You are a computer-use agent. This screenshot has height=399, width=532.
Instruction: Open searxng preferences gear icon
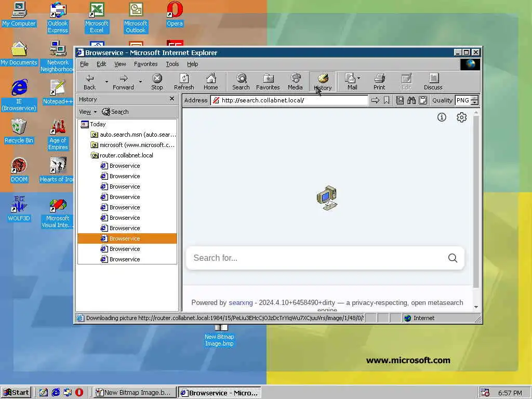(x=461, y=117)
